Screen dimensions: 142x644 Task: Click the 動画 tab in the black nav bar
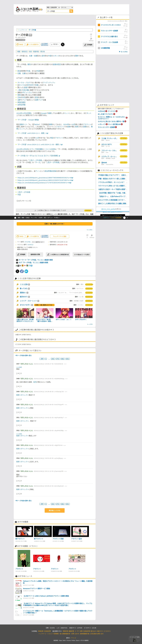pyautogui.click(x=19, y=218)
